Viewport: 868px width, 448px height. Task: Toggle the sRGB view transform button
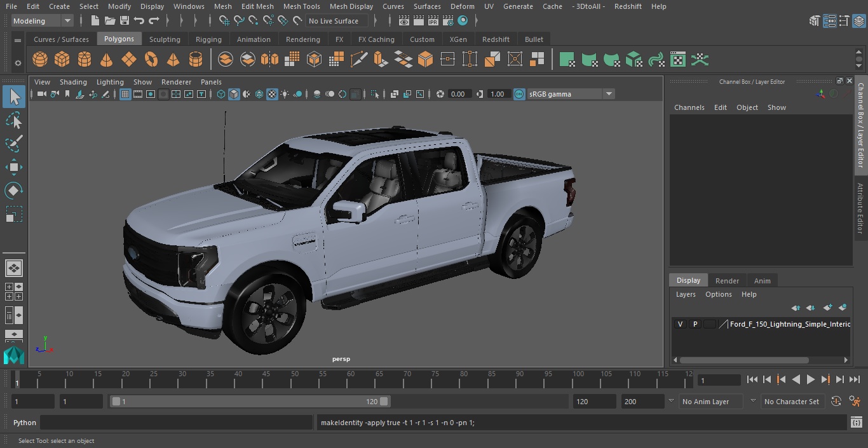(x=519, y=94)
